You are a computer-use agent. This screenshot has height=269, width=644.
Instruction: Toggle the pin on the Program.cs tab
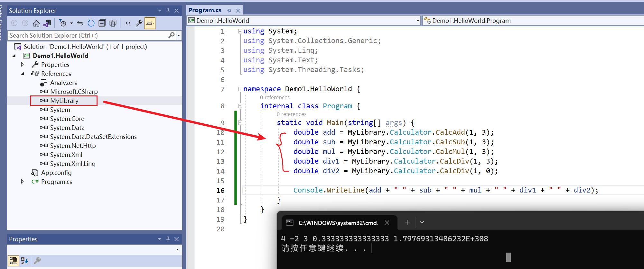click(229, 11)
